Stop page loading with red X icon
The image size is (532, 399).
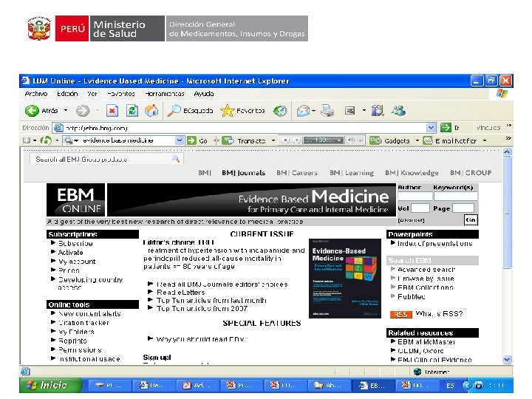click(112, 111)
